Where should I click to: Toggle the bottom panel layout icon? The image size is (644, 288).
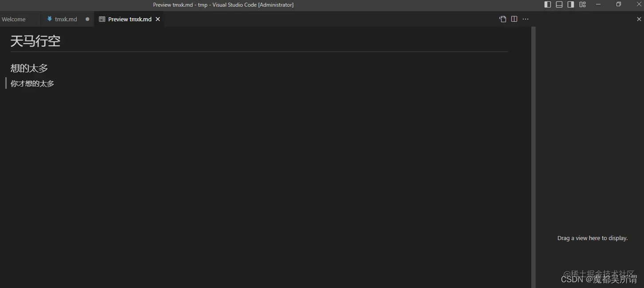pyautogui.click(x=559, y=4)
